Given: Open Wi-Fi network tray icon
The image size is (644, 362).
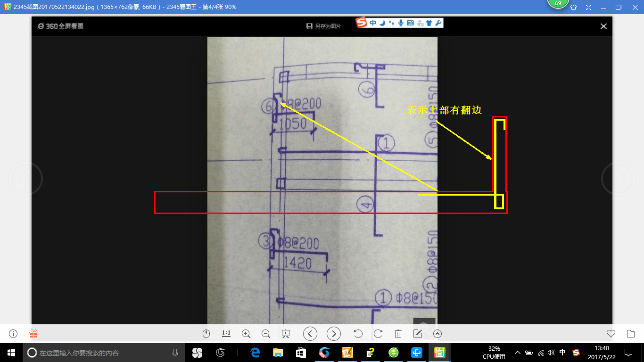Looking at the screenshot, I should pyautogui.click(x=540, y=353).
